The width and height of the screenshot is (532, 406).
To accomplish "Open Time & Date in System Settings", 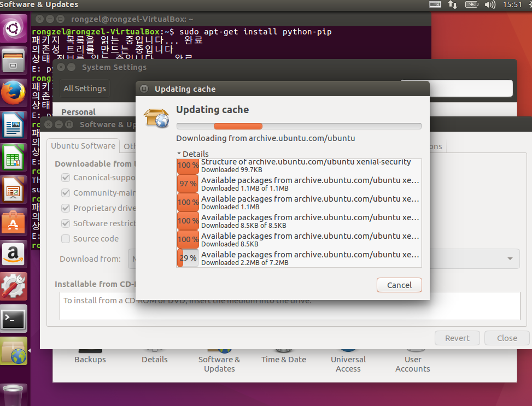I will point(284,358).
